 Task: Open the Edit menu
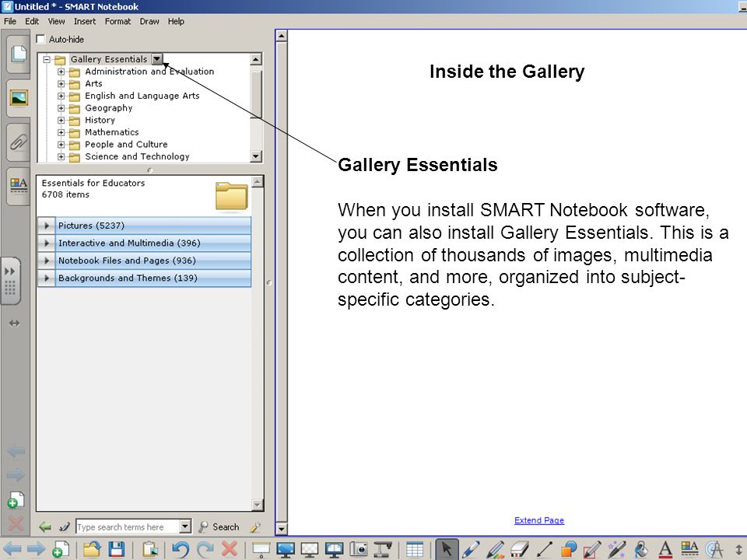point(32,22)
